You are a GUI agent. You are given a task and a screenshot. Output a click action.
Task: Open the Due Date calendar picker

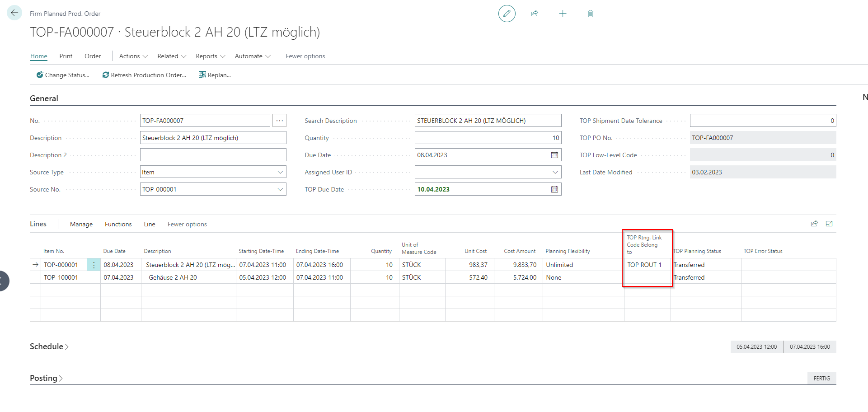coord(554,155)
